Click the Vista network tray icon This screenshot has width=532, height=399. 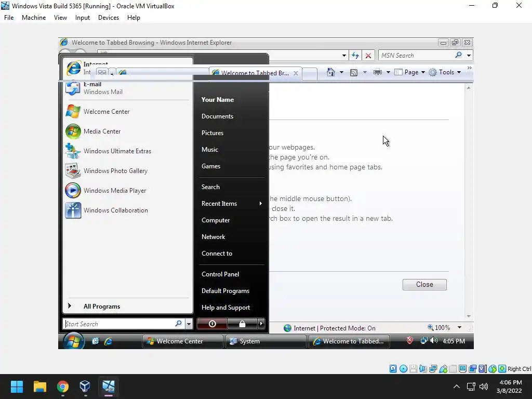[x=424, y=340]
